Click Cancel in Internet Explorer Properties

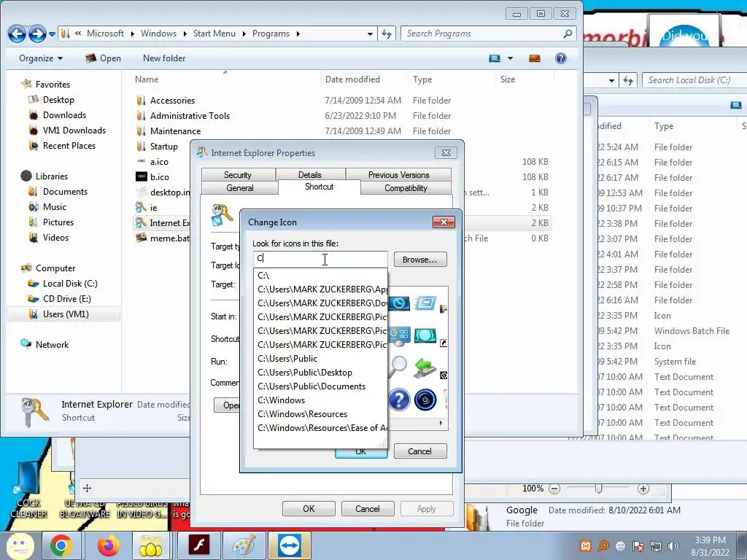[x=368, y=508]
